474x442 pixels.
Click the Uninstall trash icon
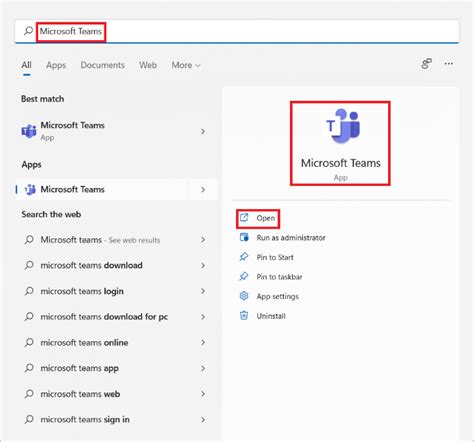click(x=244, y=316)
